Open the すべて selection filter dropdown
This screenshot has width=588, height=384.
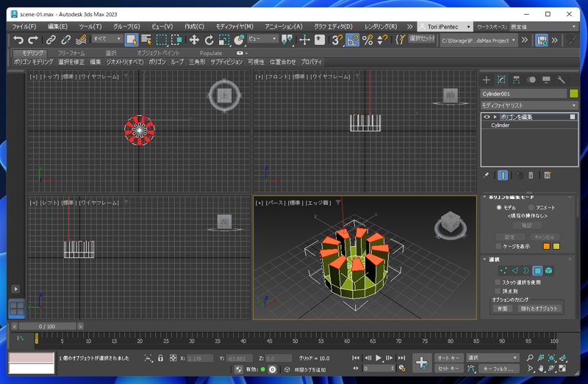107,39
